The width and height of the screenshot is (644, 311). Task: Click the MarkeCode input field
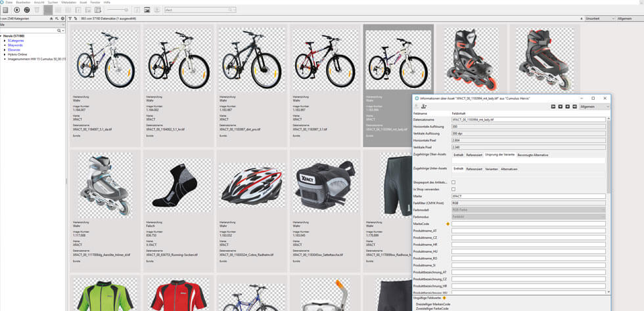pos(528,224)
